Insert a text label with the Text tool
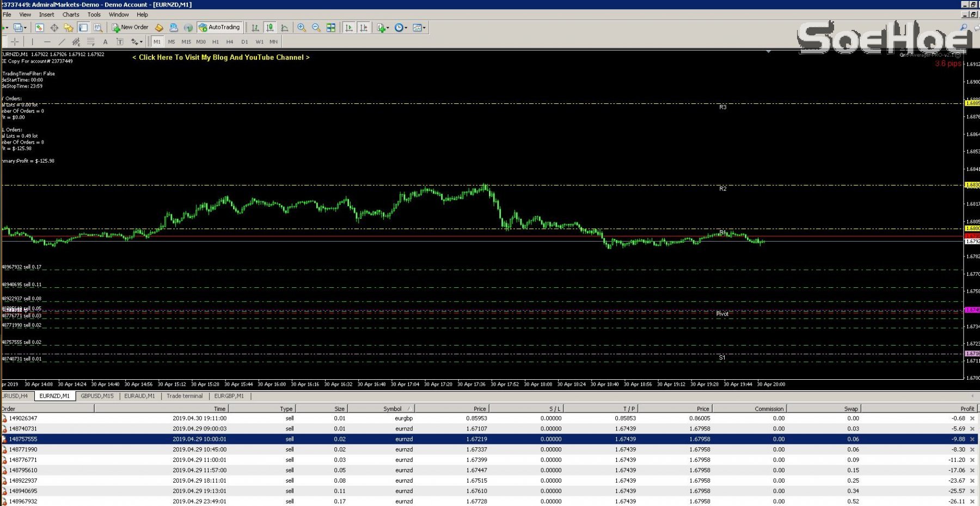 [105, 41]
